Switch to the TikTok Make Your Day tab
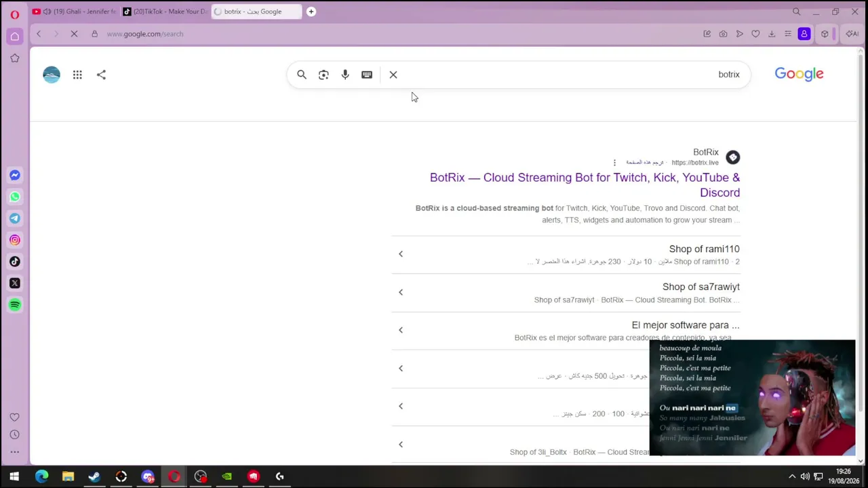 [165, 12]
